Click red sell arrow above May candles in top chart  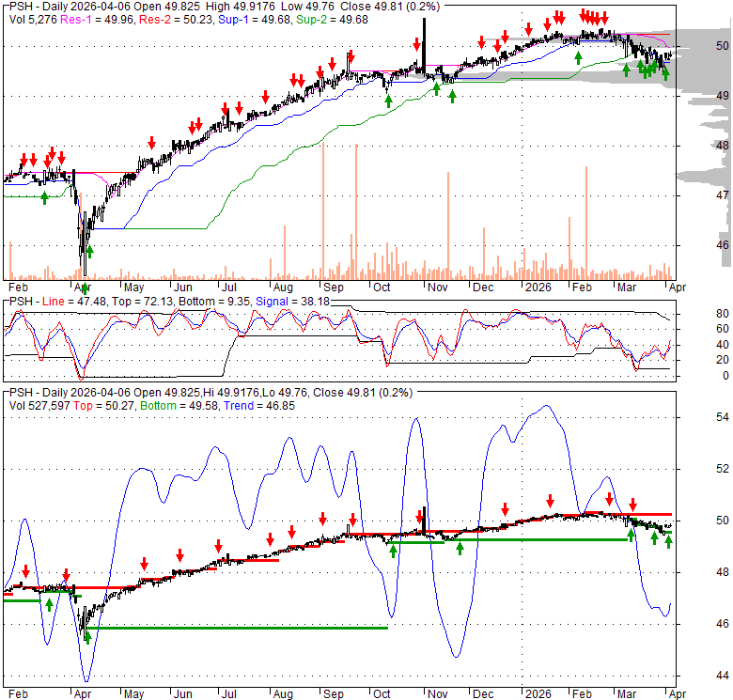click(x=151, y=143)
